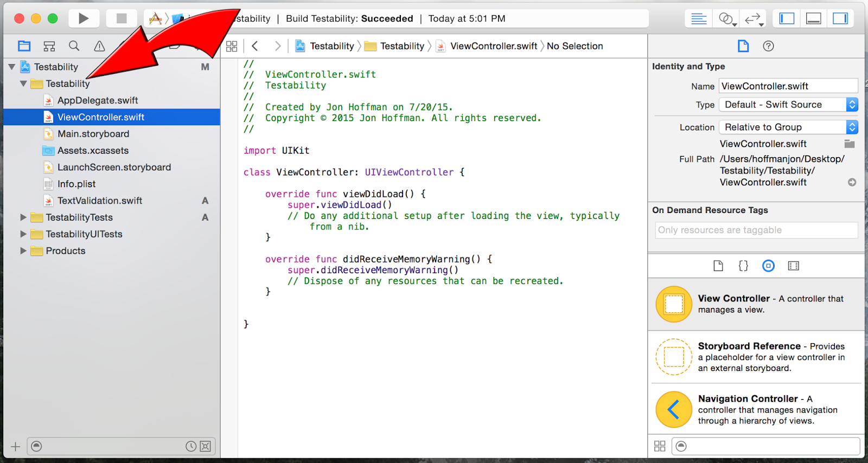Image resolution: width=868 pixels, height=463 pixels.
Task: Click the navigator filter field icon
Action: pos(36,446)
